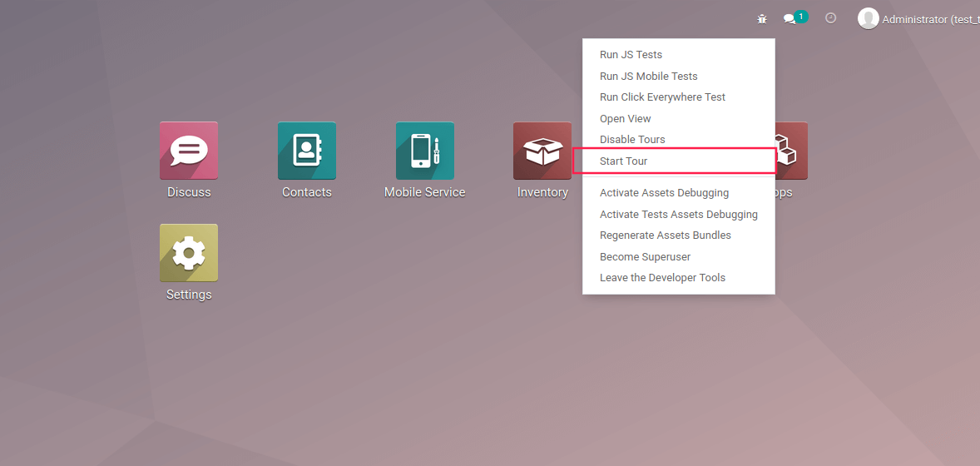Screen dimensions: 980x466
Task: Open the partially hidden Apps cube icon
Action: (791, 151)
